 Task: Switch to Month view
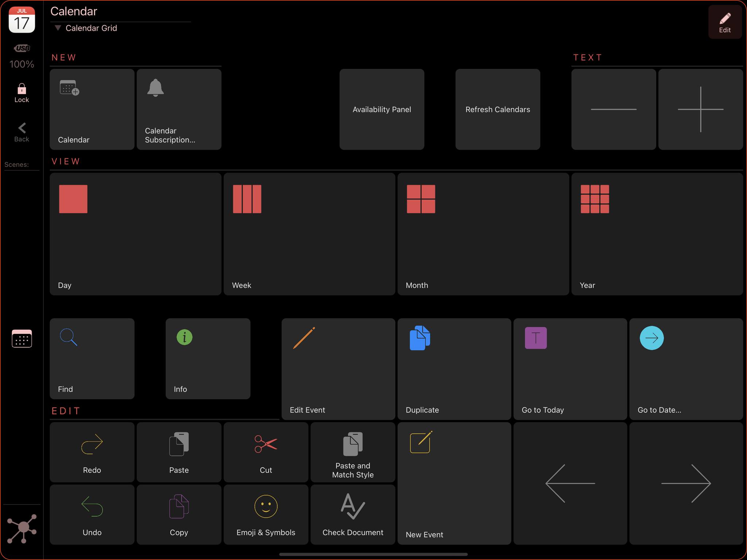(483, 234)
